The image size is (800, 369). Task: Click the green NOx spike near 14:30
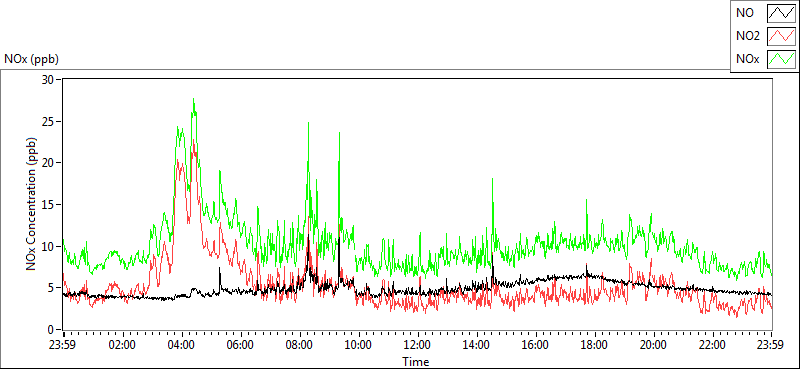coord(492,180)
